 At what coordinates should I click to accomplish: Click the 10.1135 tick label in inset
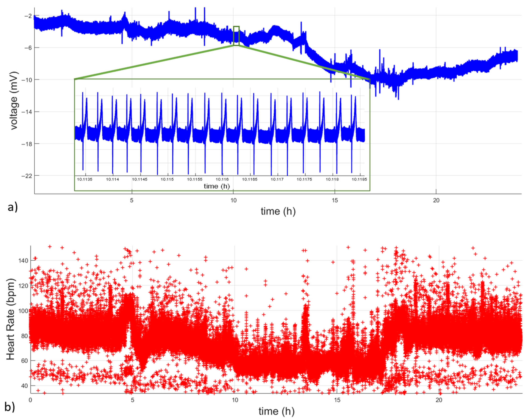coord(85,179)
